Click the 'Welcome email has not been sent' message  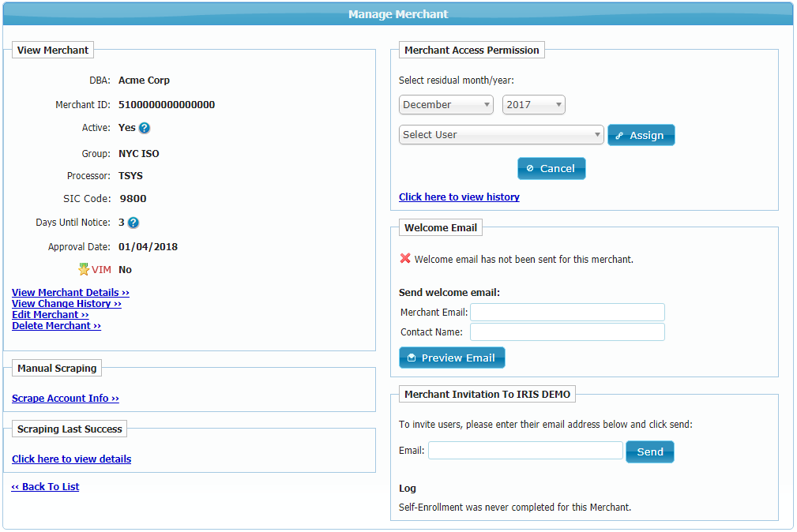tap(524, 259)
